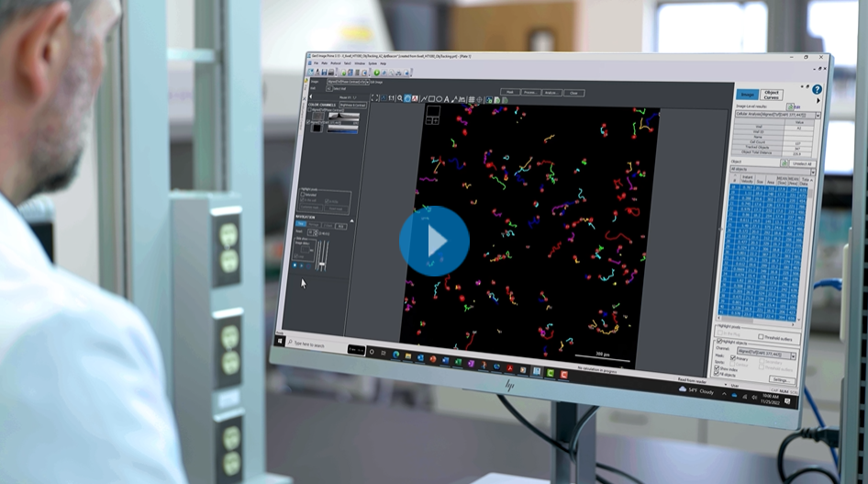
Task: Click the stop button in slide show controls
Action: (x=295, y=265)
